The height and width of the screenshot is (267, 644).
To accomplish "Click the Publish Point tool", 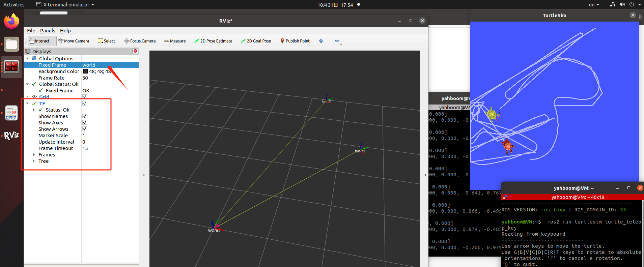I will point(295,41).
